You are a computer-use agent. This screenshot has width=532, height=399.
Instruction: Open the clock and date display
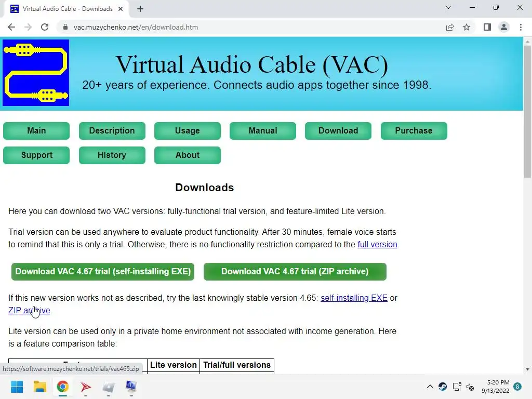click(496, 387)
